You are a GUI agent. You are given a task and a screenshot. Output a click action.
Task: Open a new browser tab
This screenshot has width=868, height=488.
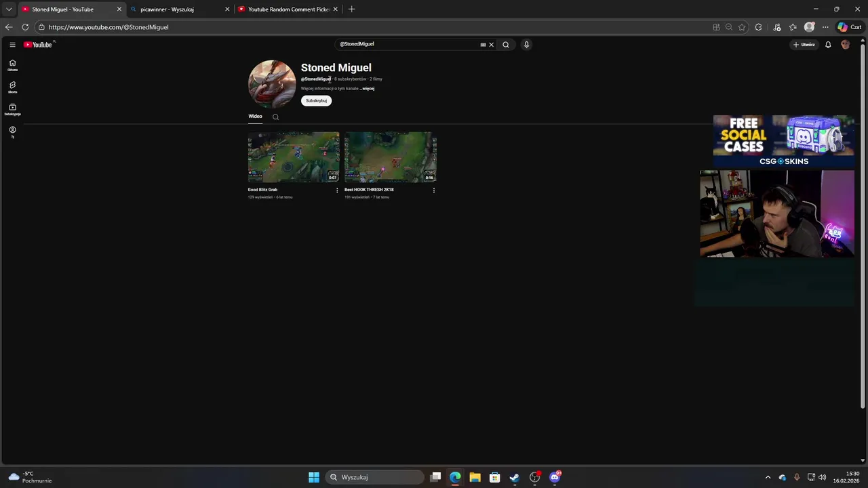(351, 9)
